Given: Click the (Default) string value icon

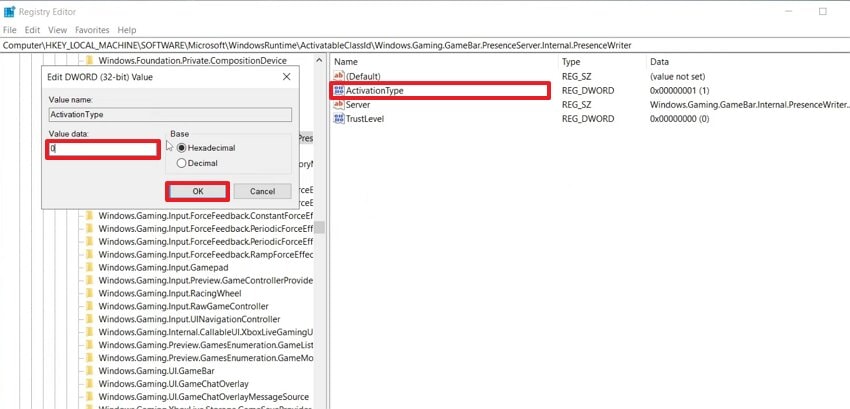Looking at the screenshot, I should [339, 76].
